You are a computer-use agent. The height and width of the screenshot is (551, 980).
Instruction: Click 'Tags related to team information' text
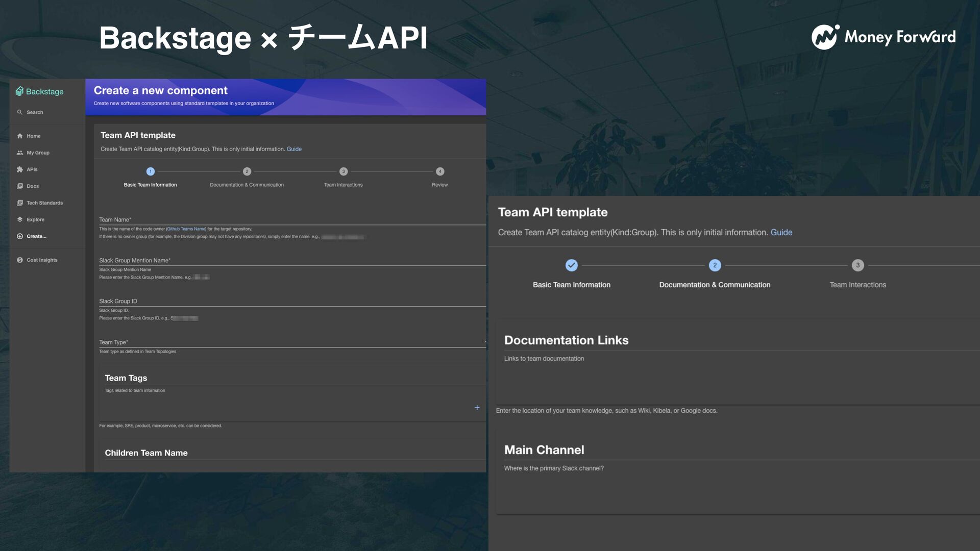[135, 391]
